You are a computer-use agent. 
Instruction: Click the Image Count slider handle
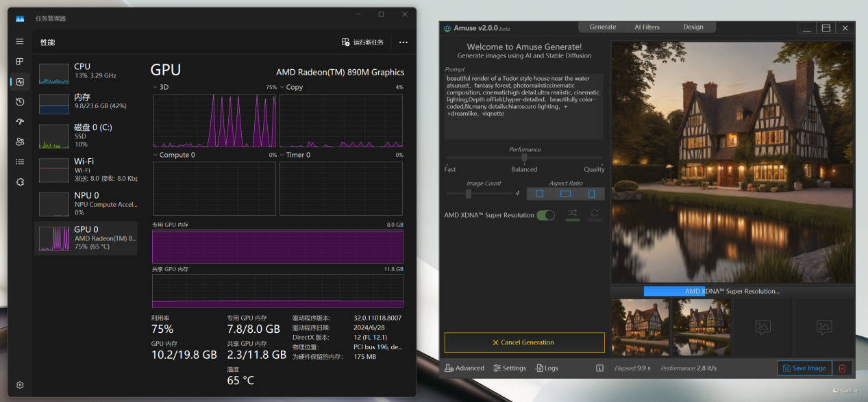tap(469, 194)
